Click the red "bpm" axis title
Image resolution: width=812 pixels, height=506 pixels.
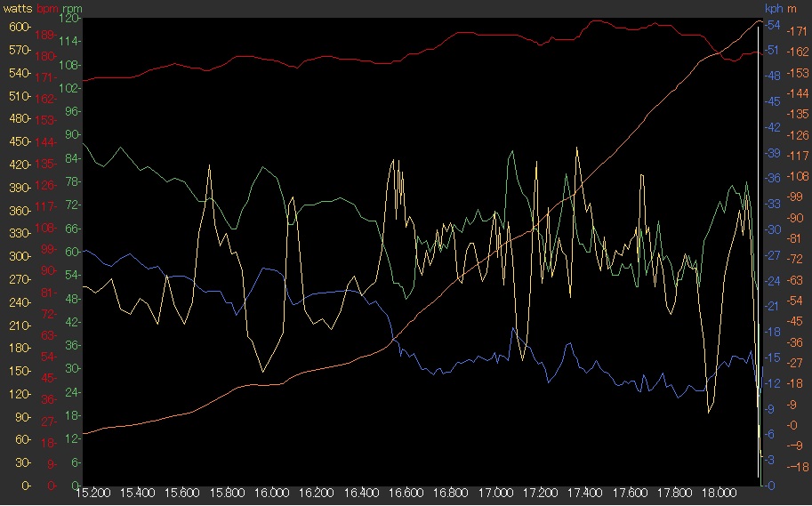point(47,9)
